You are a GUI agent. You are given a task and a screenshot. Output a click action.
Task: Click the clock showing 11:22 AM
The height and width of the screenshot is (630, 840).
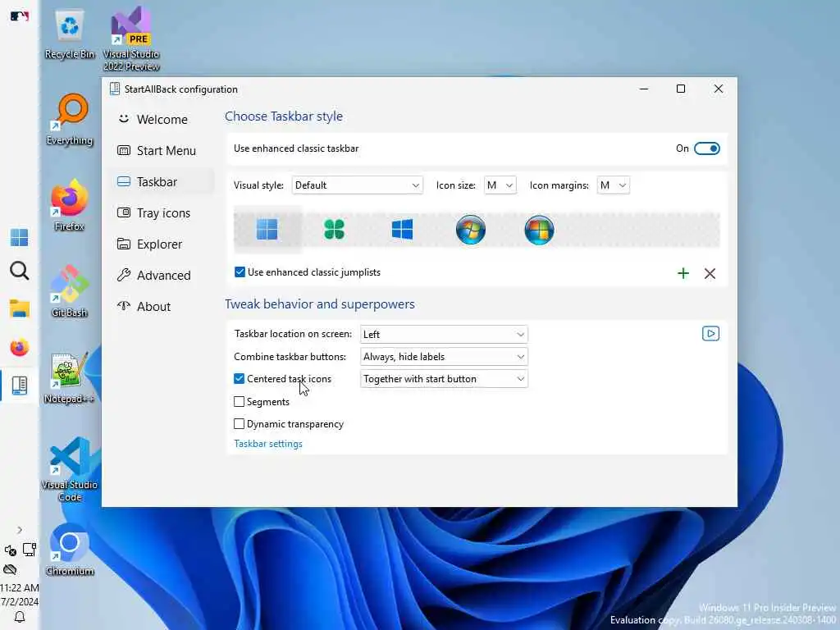(20, 587)
